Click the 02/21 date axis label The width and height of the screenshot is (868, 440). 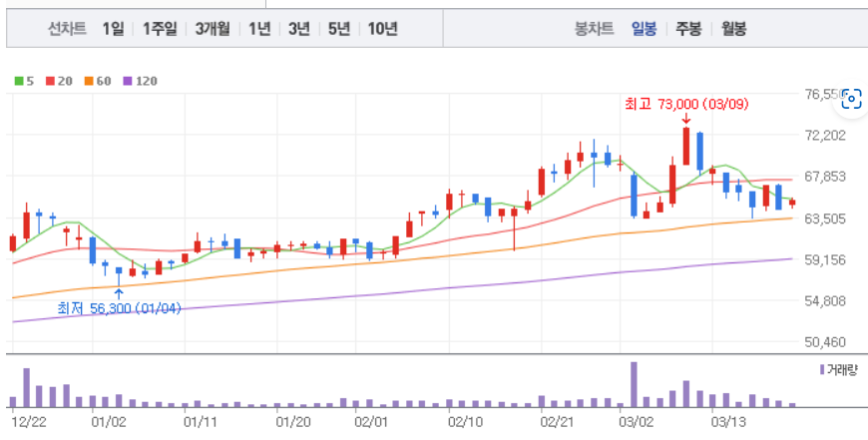(x=558, y=423)
